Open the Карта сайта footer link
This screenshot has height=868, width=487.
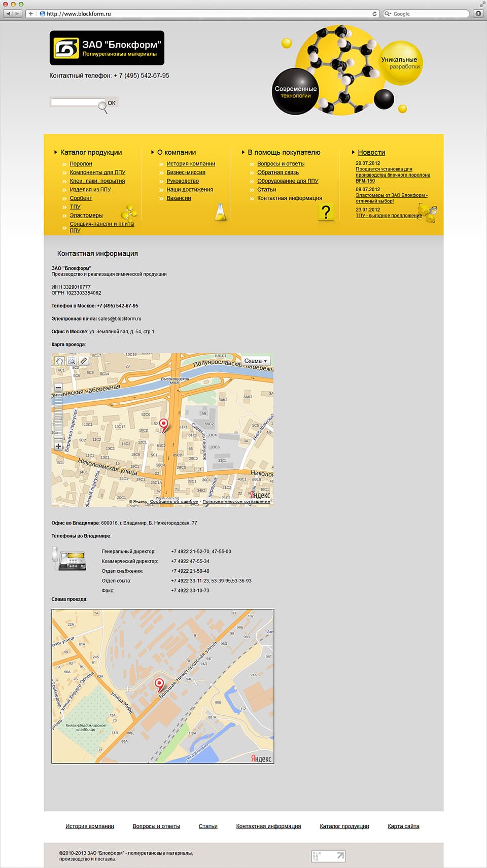(403, 826)
